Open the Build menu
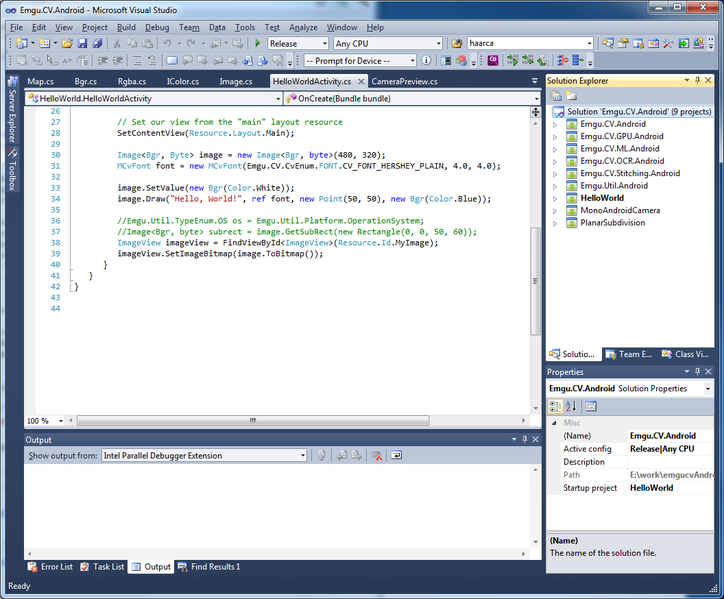The width and height of the screenshot is (724, 599). pyautogui.click(x=126, y=27)
